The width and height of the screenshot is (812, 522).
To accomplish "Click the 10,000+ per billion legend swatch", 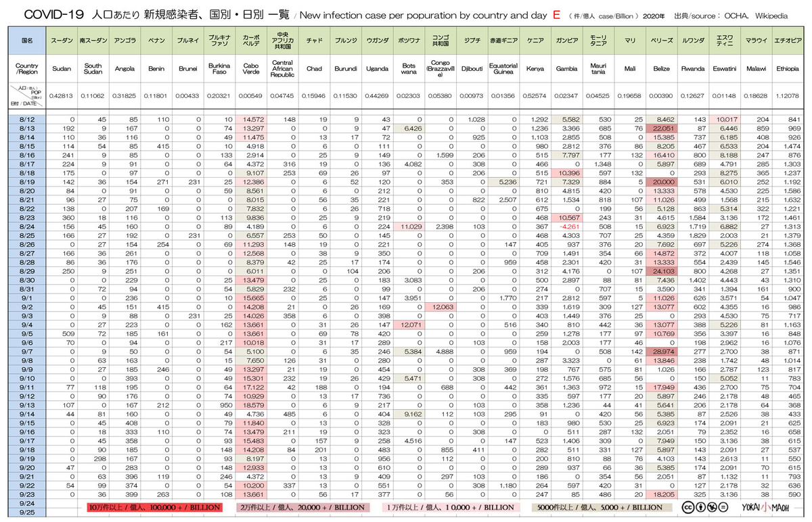I will pyautogui.click(x=450, y=507).
